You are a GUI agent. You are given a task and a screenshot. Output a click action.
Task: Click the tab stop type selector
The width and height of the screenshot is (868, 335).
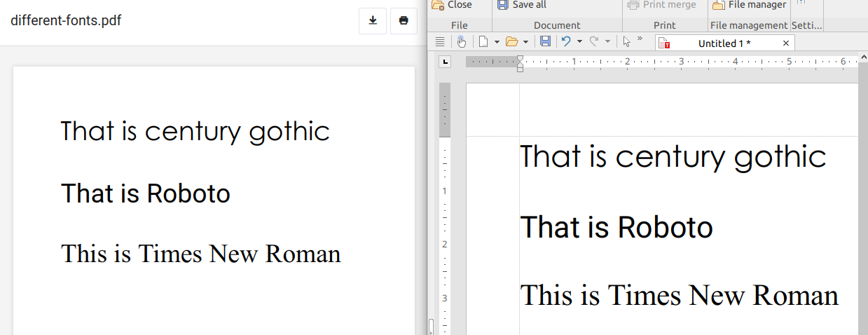(x=444, y=62)
